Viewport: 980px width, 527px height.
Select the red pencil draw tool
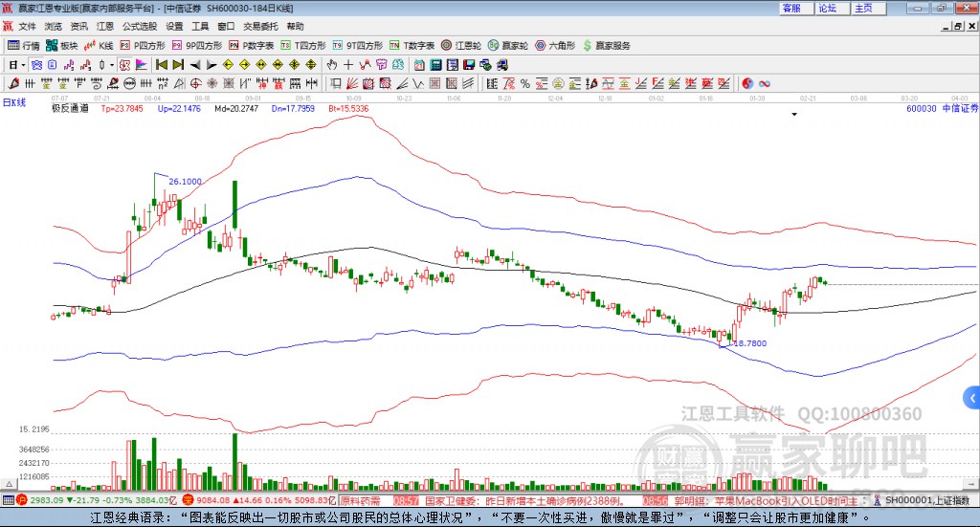click(13, 83)
